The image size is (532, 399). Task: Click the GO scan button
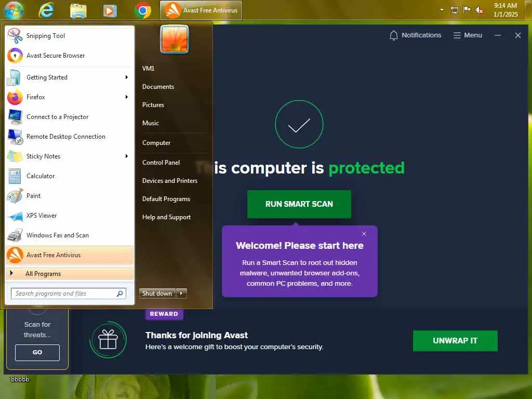click(37, 353)
